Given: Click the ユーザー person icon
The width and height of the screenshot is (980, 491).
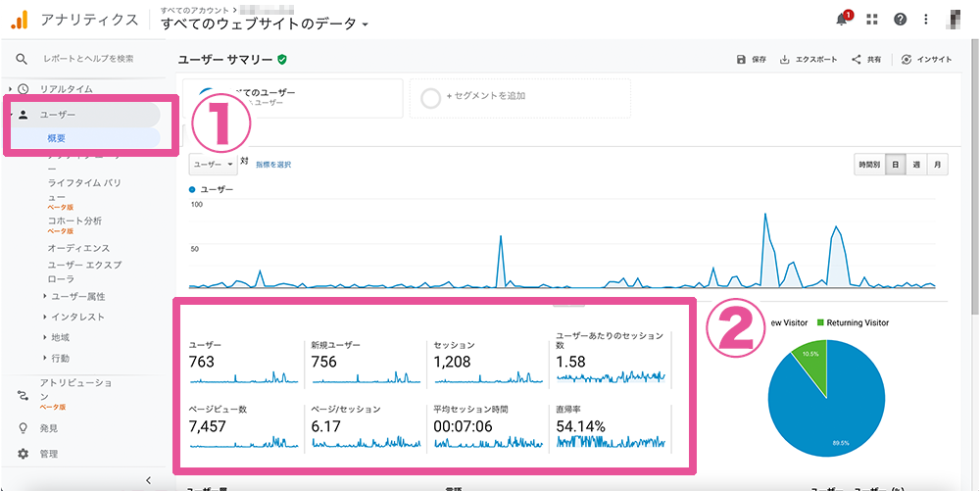Looking at the screenshot, I should pos(24,115).
